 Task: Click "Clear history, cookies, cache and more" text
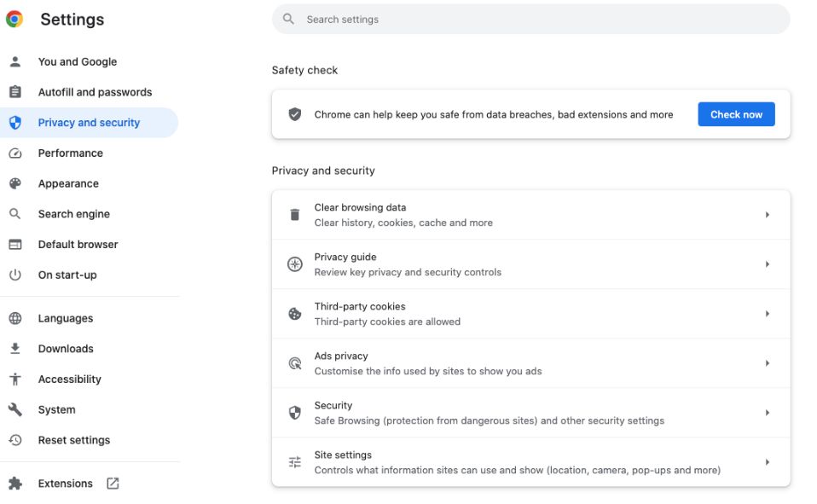coord(403,223)
